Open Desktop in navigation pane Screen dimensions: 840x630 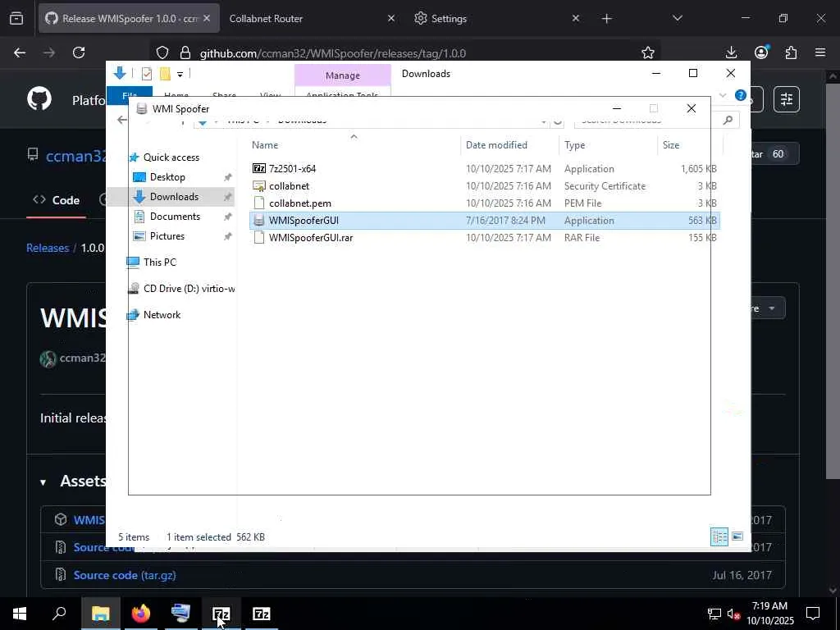167,177
